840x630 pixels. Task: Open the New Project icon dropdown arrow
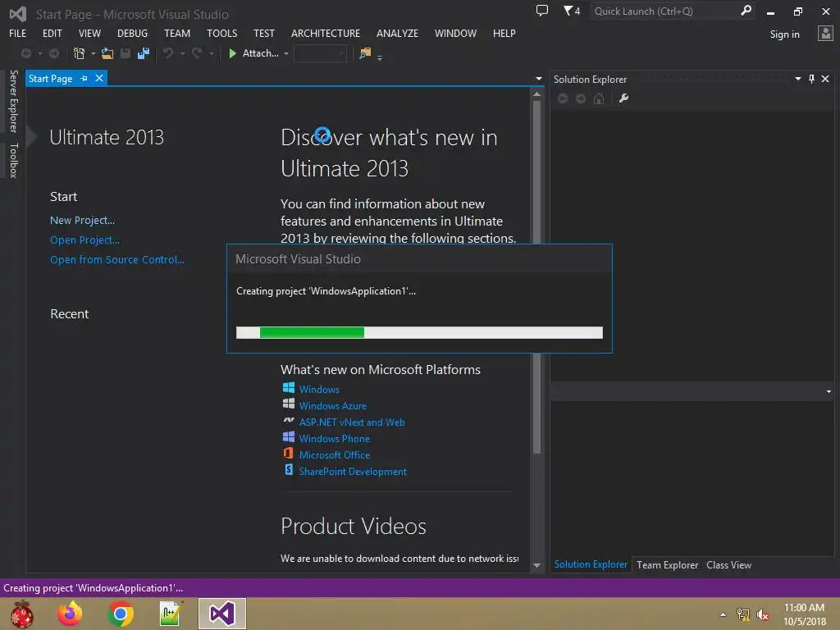coord(94,53)
